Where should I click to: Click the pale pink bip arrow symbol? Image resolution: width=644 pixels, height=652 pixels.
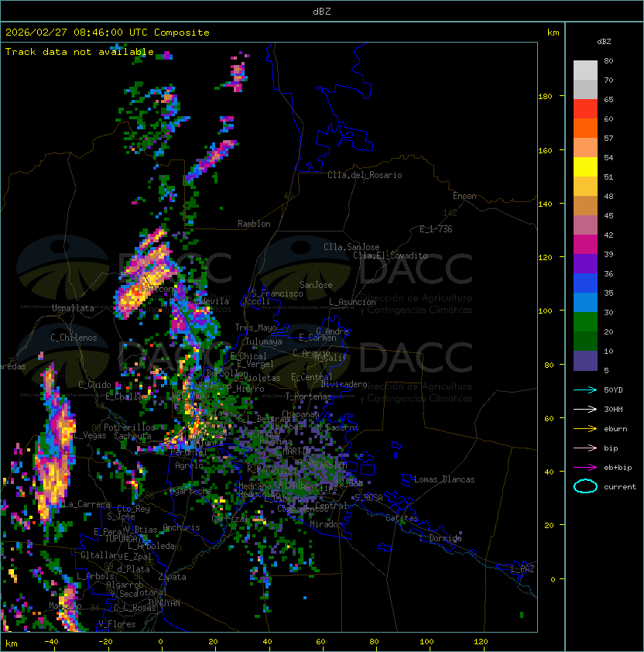pos(585,448)
